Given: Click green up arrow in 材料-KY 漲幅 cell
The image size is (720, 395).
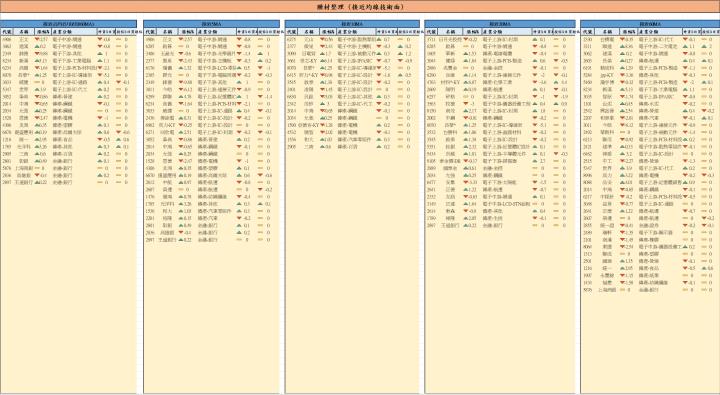Looking at the screenshot, I should (x=467, y=82).
